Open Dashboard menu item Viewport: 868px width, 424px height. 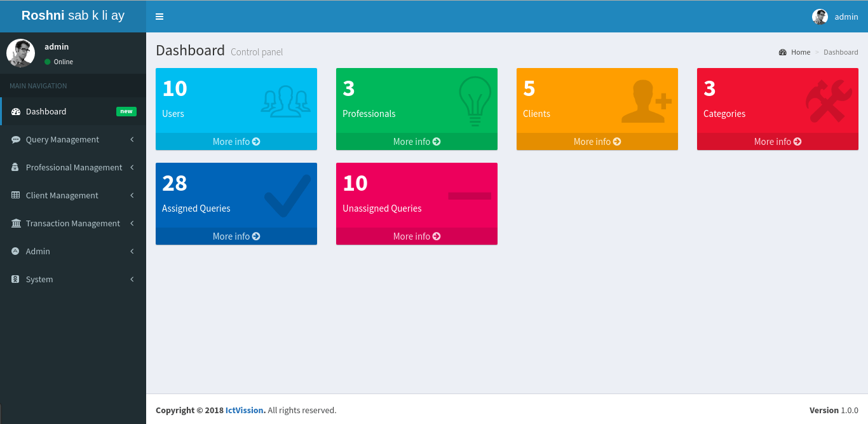point(73,111)
